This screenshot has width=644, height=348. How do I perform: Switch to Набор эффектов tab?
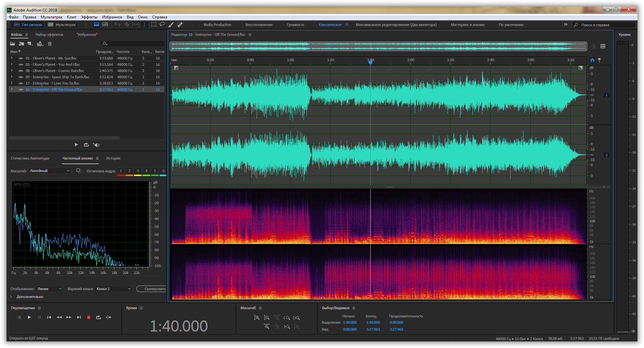point(49,35)
